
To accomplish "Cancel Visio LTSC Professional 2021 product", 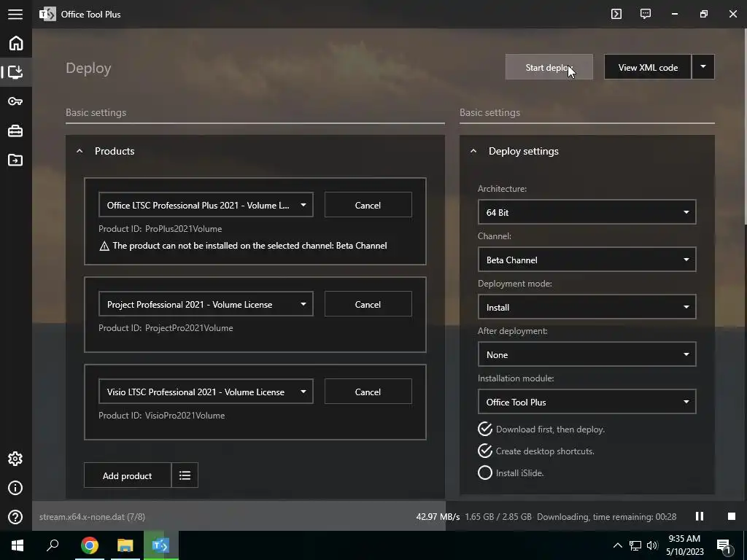I will click(x=368, y=392).
